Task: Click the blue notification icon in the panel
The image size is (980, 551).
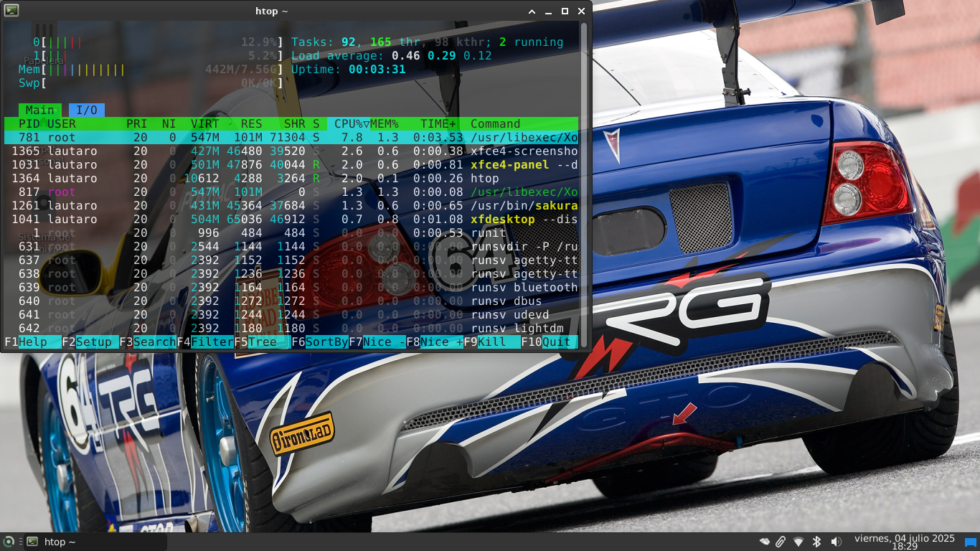Action: (x=970, y=542)
